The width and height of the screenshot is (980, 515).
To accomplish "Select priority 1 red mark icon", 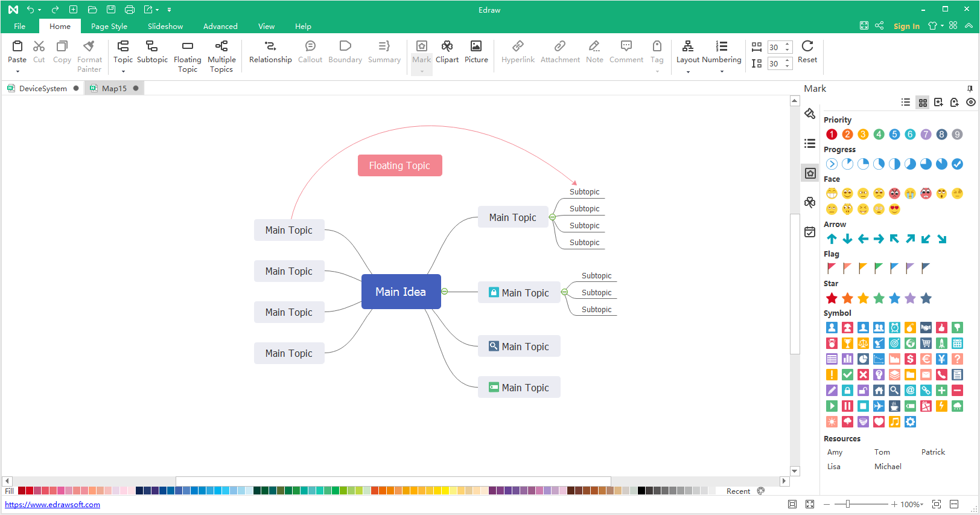I will [832, 135].
